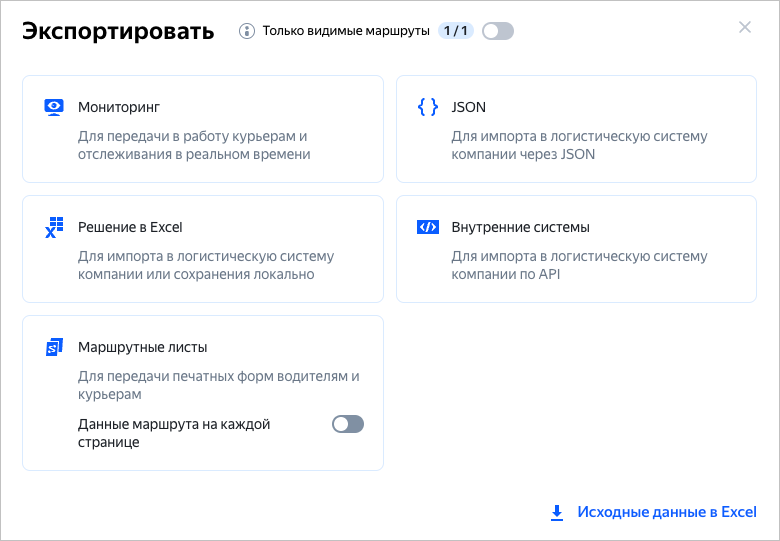This screenshot has width=780, height=541.
Task: Download source data in Excel
Action: tap(666, 512)
